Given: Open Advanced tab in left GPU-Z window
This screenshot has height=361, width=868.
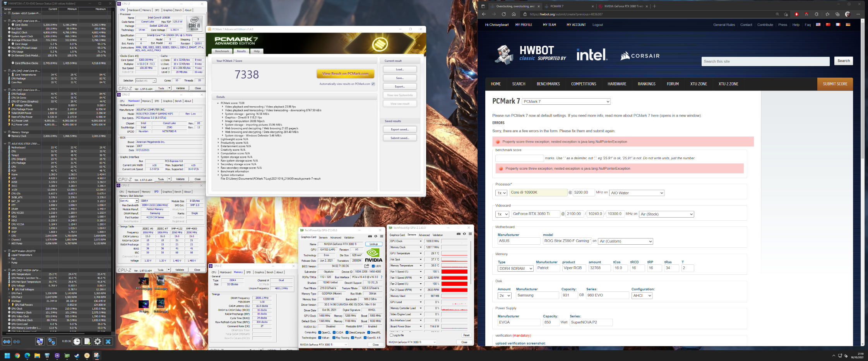Looking at the screenshot, I should (x=336, y=238).
